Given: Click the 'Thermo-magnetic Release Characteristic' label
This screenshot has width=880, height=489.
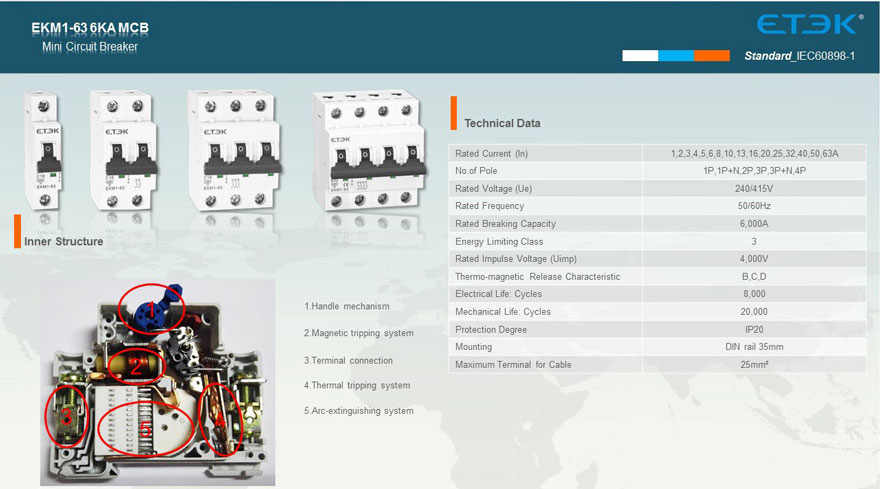Looking at the screenshot, I should click(537, 276).
